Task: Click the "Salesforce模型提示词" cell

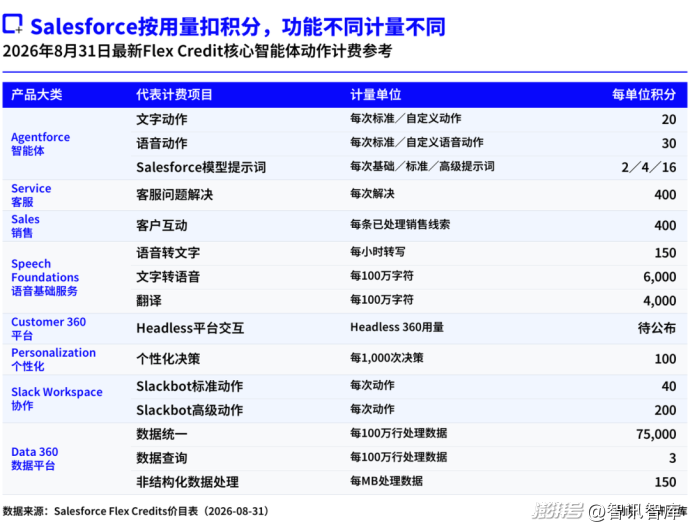Action: 201,167
